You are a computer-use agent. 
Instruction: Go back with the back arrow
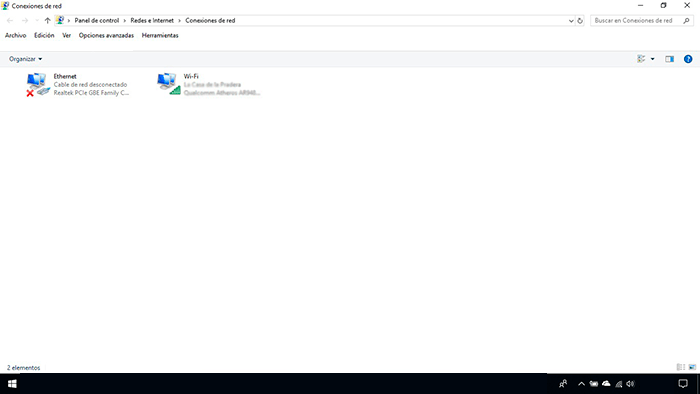(x=10, y=21)
